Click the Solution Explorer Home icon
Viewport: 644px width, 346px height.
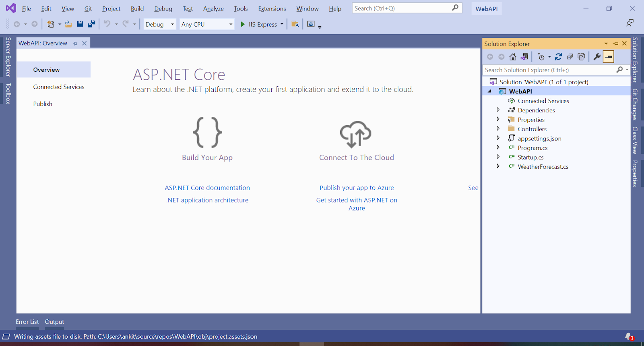513,57
